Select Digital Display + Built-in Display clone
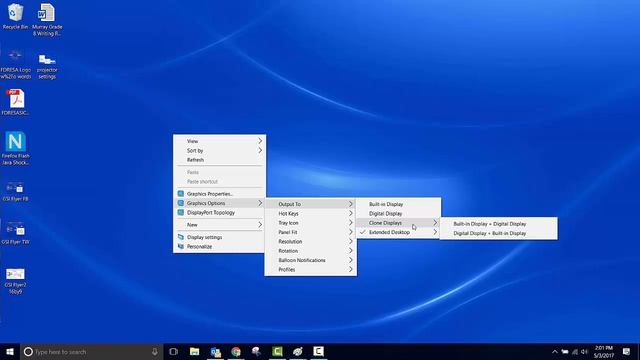The image size is (640, 360). coord(499,233)
